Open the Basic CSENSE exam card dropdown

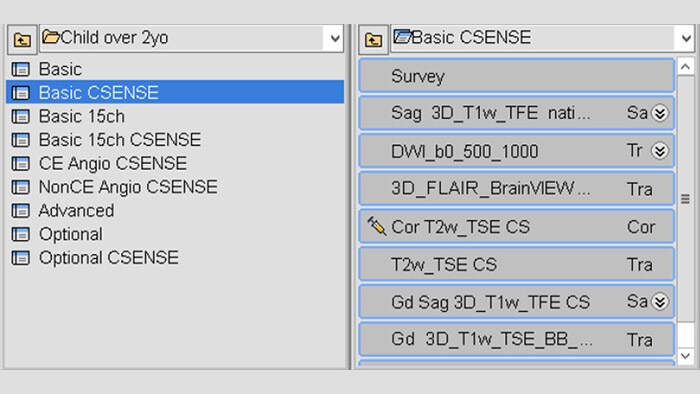coord(686,38)
